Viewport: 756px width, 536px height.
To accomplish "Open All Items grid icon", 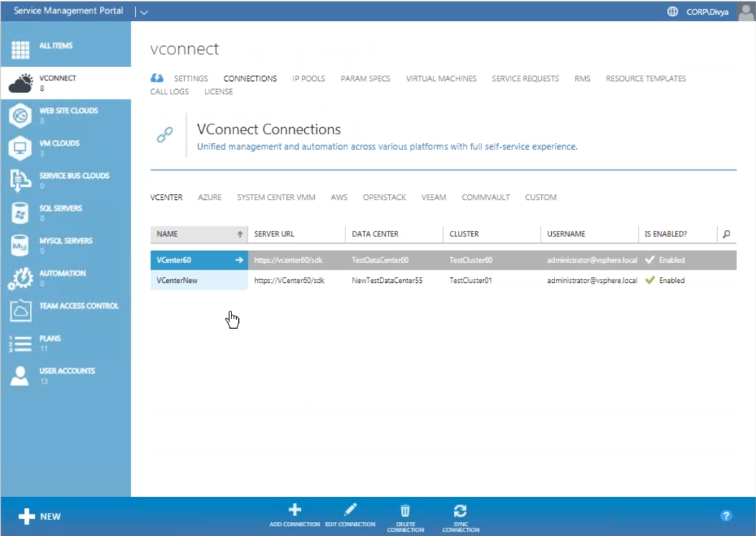I will coord(20,49).
